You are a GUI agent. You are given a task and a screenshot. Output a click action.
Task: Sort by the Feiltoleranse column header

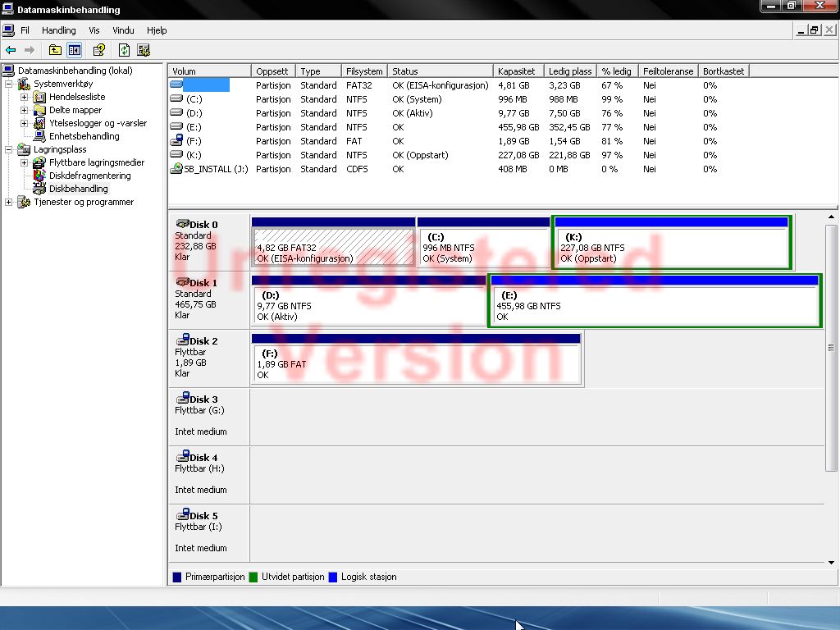[668, 71]
